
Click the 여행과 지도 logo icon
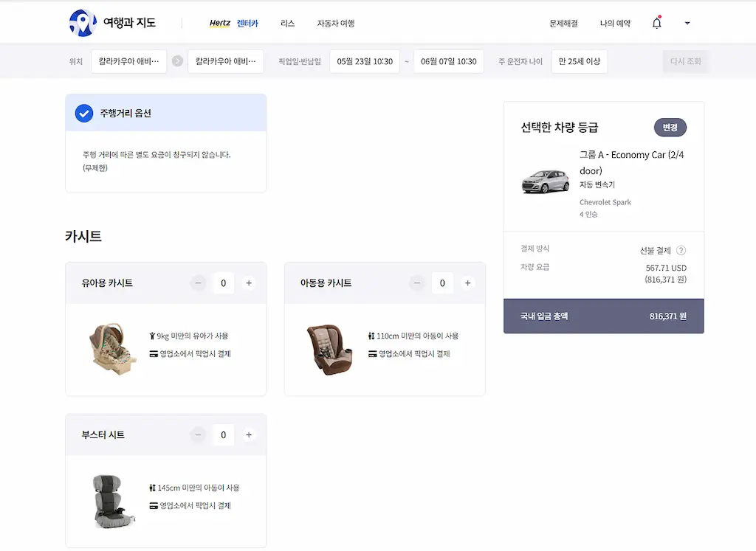coord(82,23)
